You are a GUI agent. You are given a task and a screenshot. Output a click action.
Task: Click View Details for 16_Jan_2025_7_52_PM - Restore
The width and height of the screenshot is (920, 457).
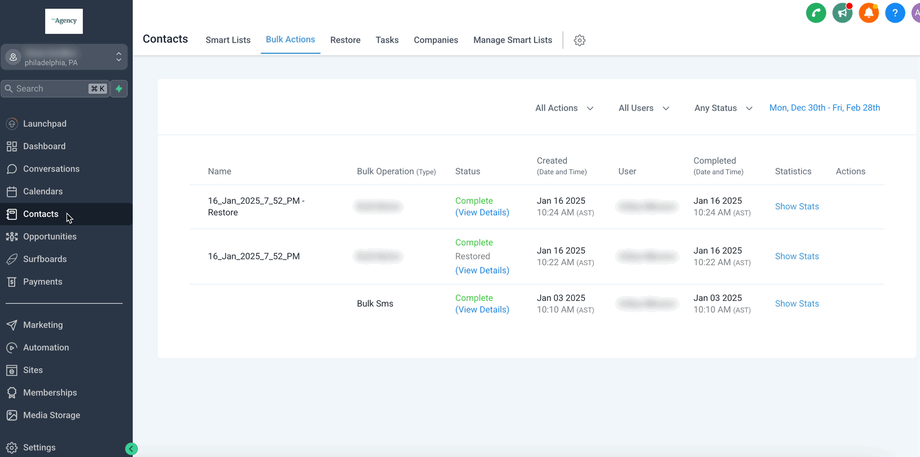482,213
